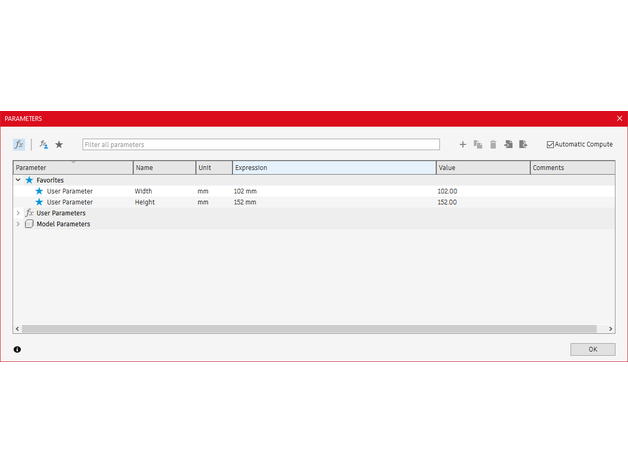Click the fx user parameters filter icon
Image resolution: width=628 pixels, height=472 pixels.
point(44,144)
